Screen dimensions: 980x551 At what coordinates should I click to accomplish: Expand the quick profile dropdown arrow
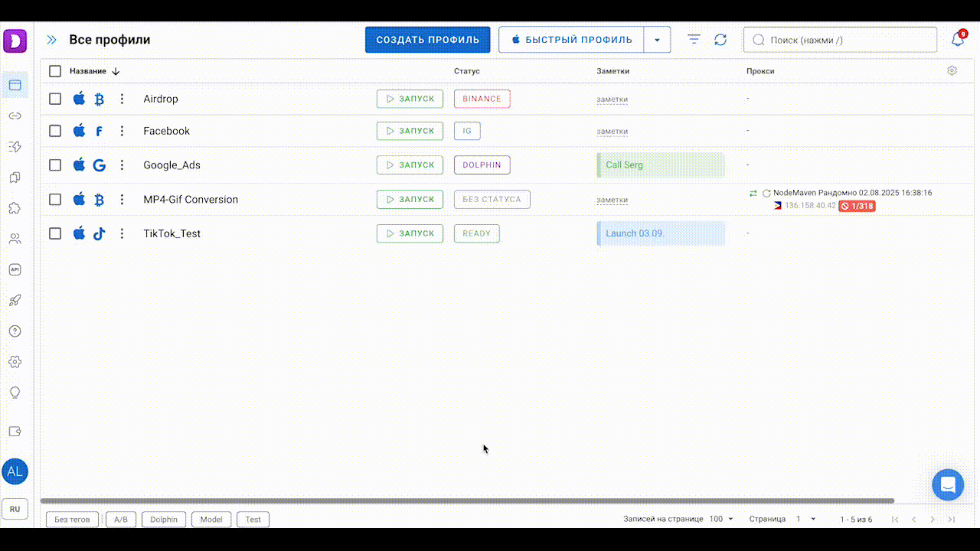click(657, 40)
